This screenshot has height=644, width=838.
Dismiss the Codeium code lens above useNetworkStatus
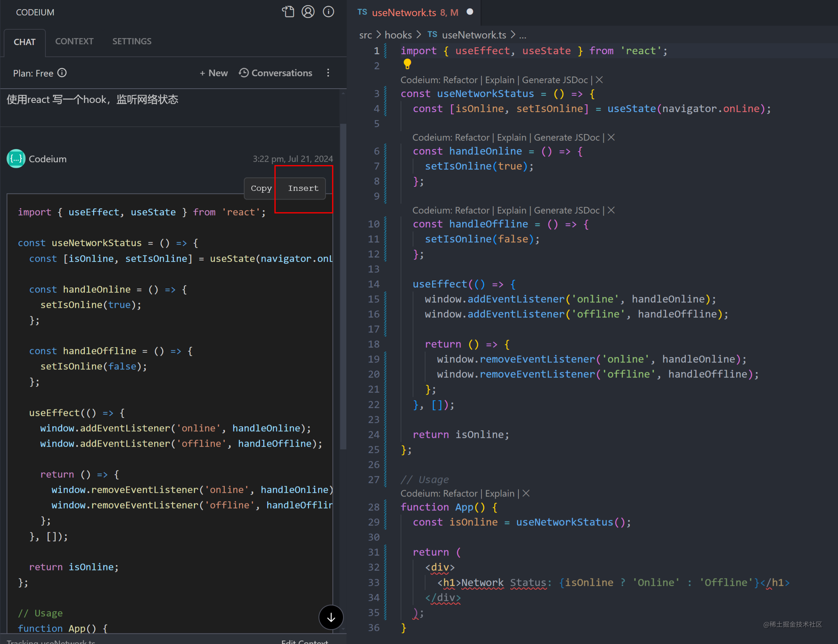point(600,80)
